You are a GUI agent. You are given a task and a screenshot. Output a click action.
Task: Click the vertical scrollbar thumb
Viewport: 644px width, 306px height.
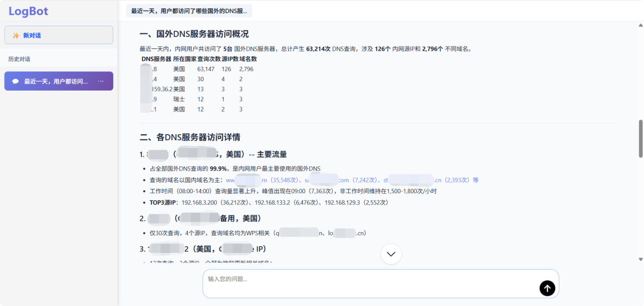(x=640, y=138)
